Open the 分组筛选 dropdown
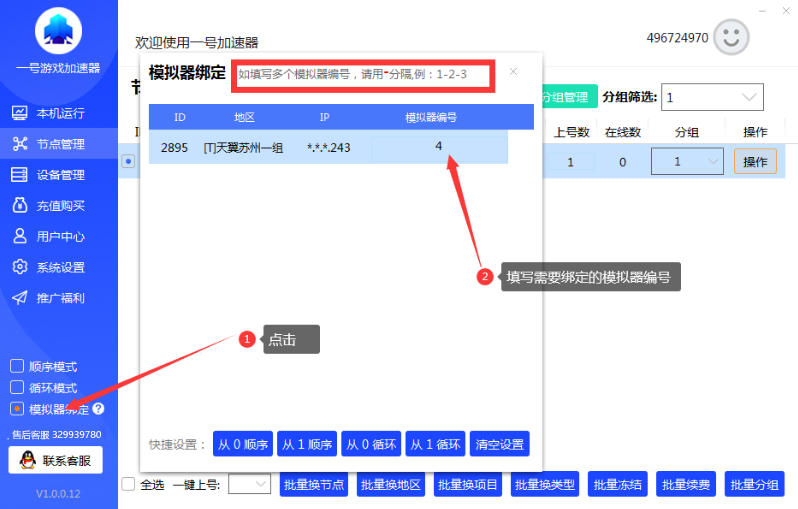This screenshot has height=509, width=798. tap(712, 97)
